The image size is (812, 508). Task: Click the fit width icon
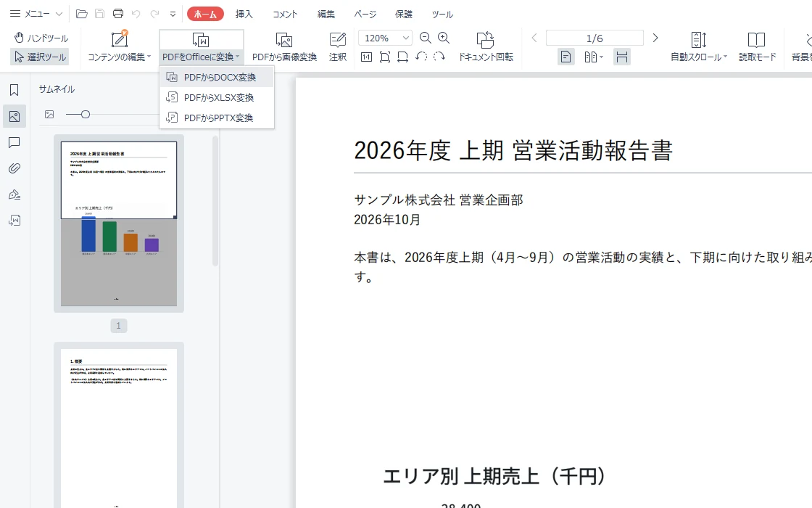click(x=402, y=57)
